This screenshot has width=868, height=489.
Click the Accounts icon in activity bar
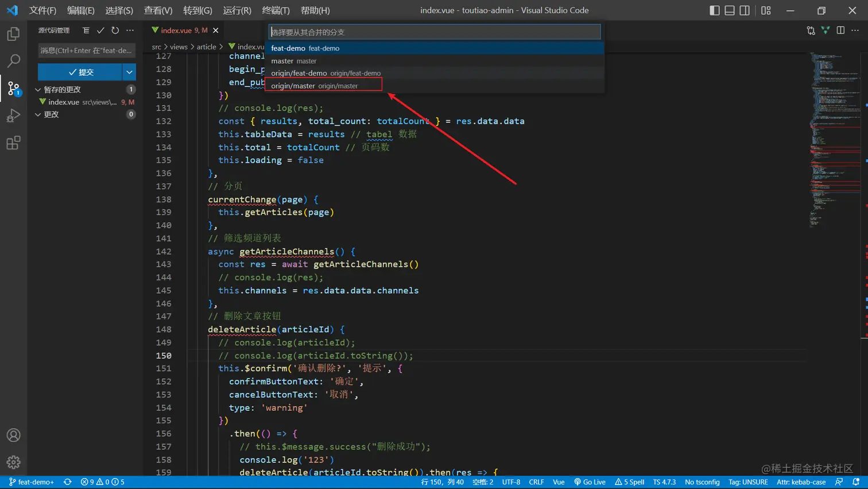13,435
